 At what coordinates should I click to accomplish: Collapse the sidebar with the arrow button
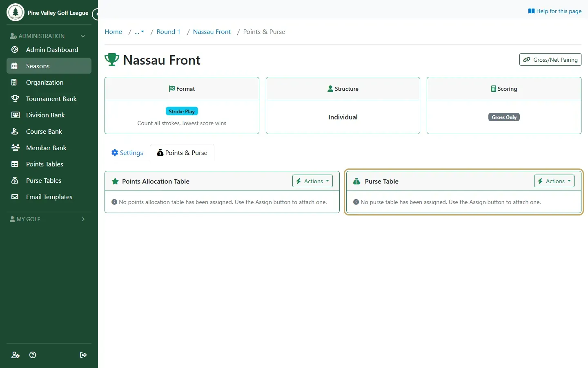(96, 14)
